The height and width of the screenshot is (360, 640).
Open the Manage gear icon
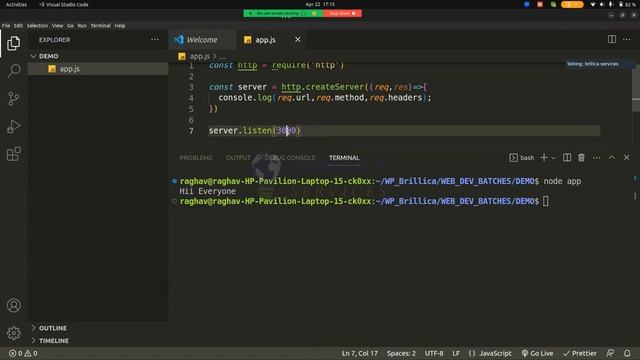pyautogui.click(x=13, y=333)
